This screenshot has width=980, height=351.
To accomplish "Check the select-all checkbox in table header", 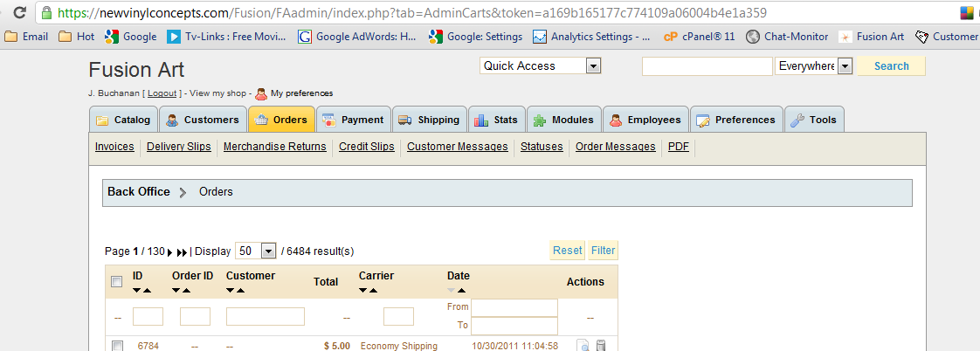I will 116,282.
